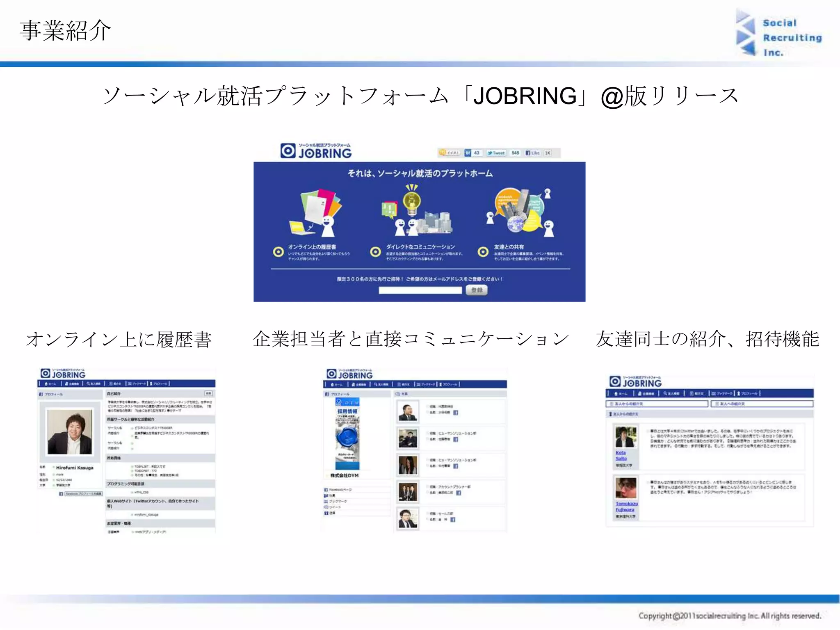Click Kota Saito name link
This screenshot has height=630, width=840.
(621, 456)
